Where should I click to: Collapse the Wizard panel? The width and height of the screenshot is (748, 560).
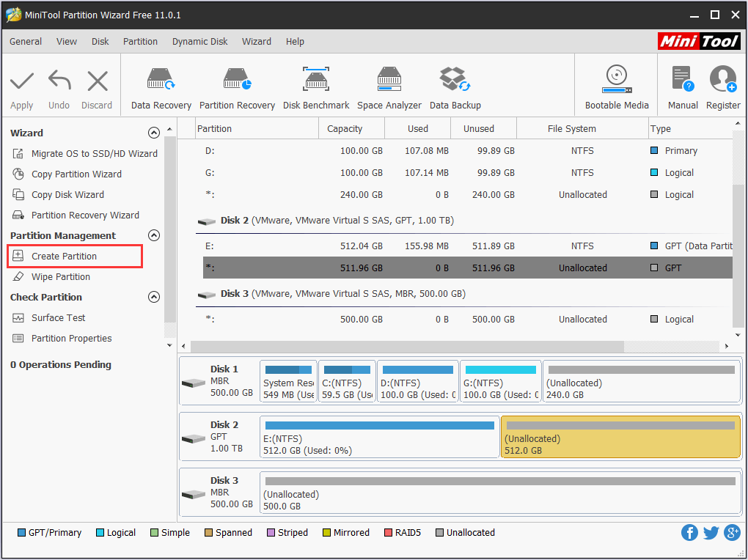pyautogui.click(x=154, y=133)
